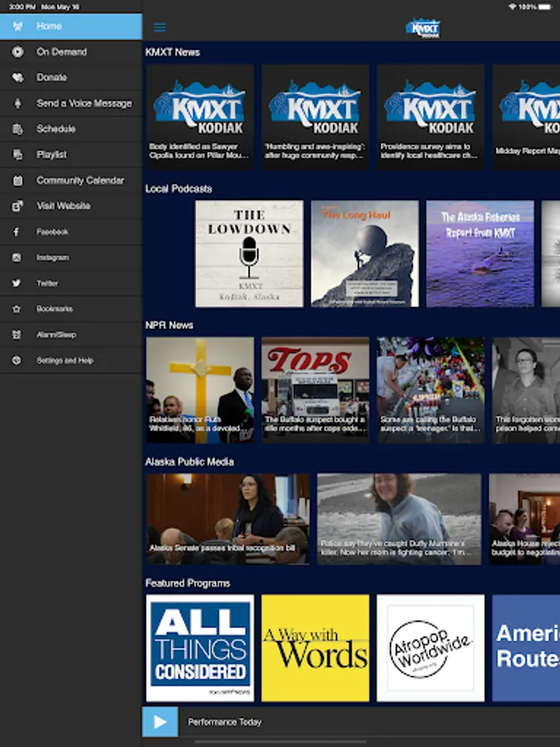
Task: Click the Instagram logo icon
Action: 17,258
